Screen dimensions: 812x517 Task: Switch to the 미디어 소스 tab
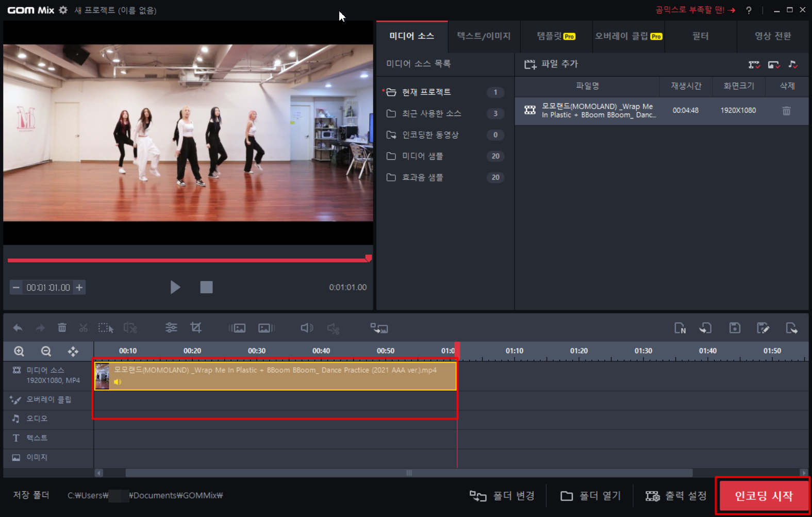[x=412, y=36]
